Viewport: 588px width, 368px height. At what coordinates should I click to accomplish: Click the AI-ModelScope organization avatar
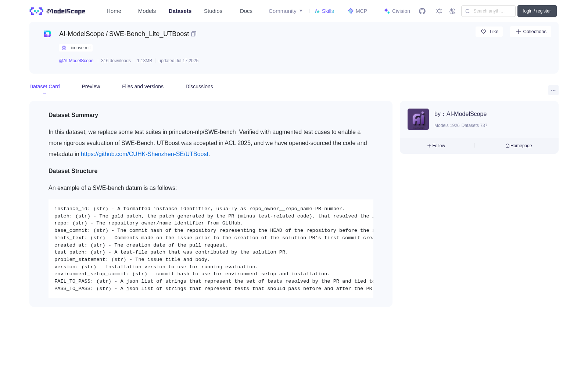coord(418,119)
